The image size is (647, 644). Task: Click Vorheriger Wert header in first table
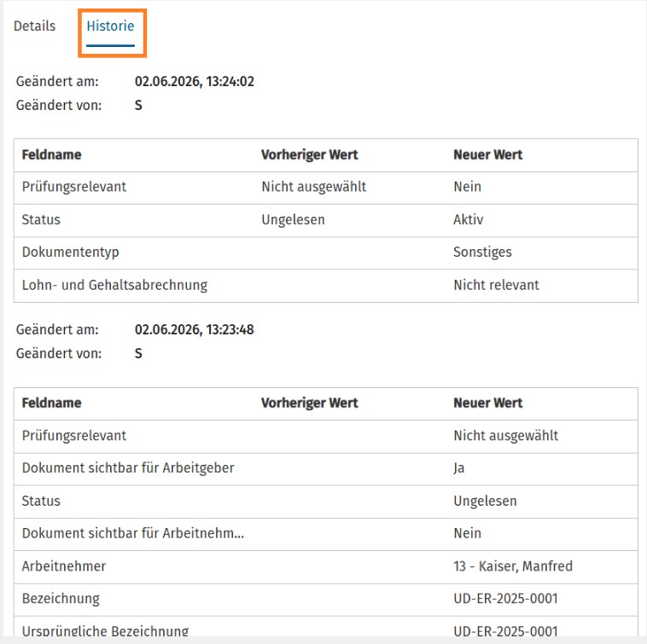click(310, 154)
